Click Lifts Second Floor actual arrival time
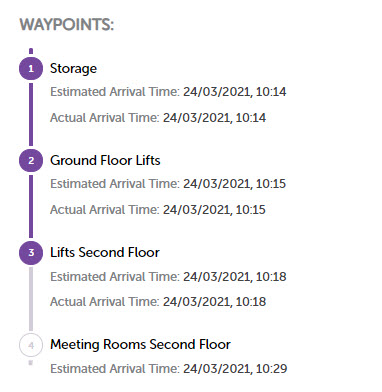The width and height of the screenshot is (382, 392). coord(214,302)
